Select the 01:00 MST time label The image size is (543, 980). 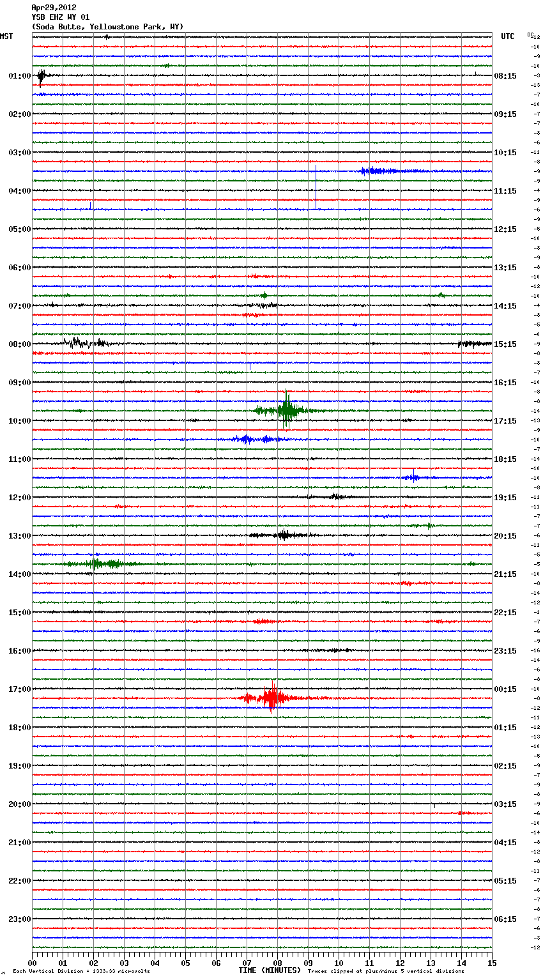20,76
